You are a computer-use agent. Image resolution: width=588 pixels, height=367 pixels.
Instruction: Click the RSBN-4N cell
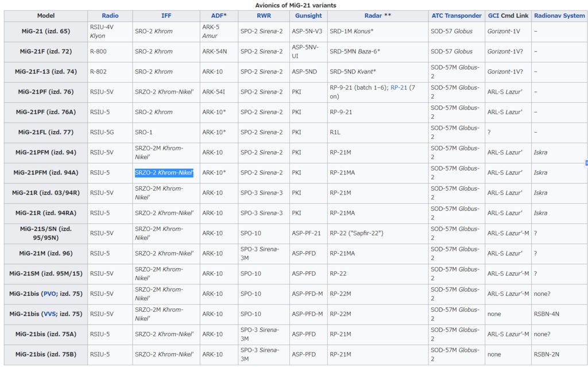[546, 314]
